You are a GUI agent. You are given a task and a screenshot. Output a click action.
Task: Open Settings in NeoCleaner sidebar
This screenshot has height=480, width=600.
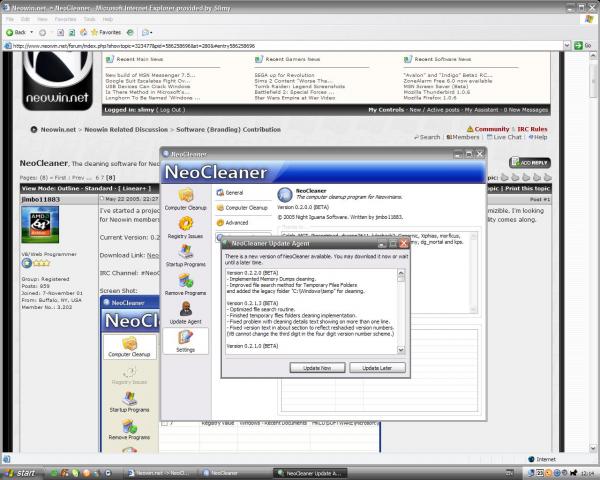pos(186,341)
